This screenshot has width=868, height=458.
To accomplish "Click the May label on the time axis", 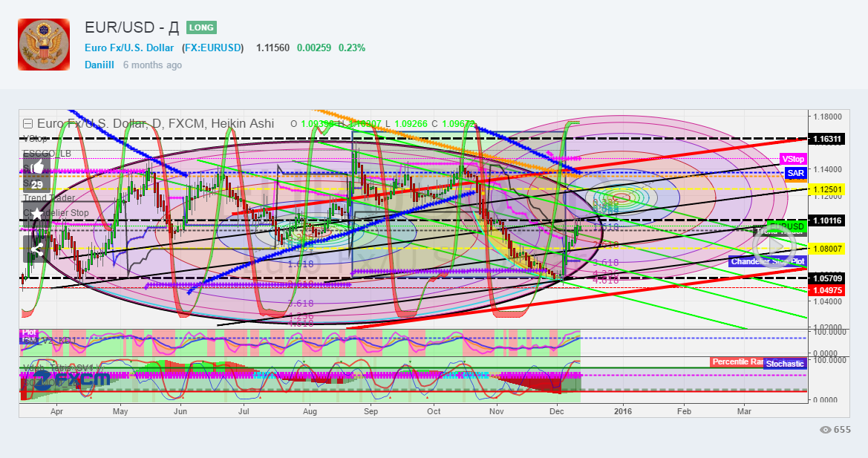I will [x=120, y=411].
